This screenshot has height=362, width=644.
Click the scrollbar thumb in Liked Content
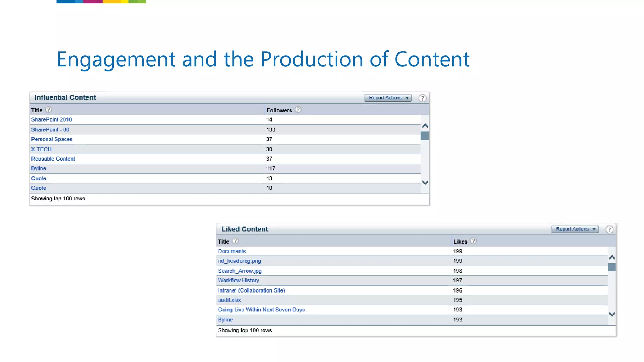click(x=611, y=267)
